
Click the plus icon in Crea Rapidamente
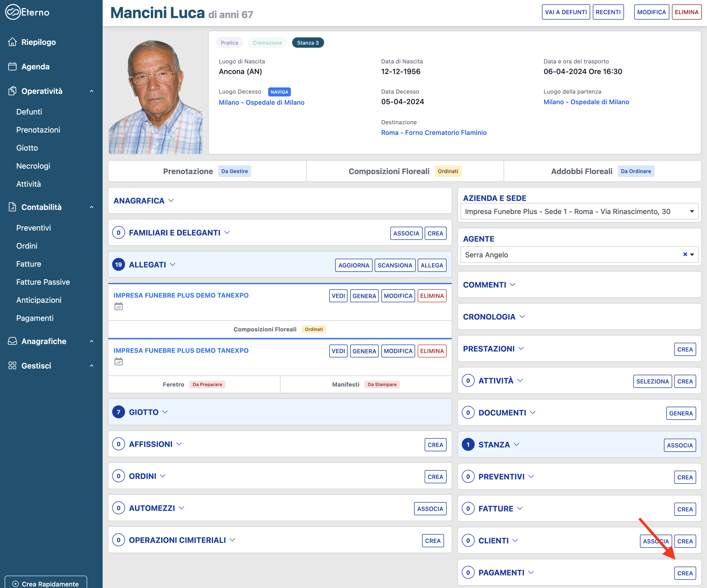pos(15,584)
